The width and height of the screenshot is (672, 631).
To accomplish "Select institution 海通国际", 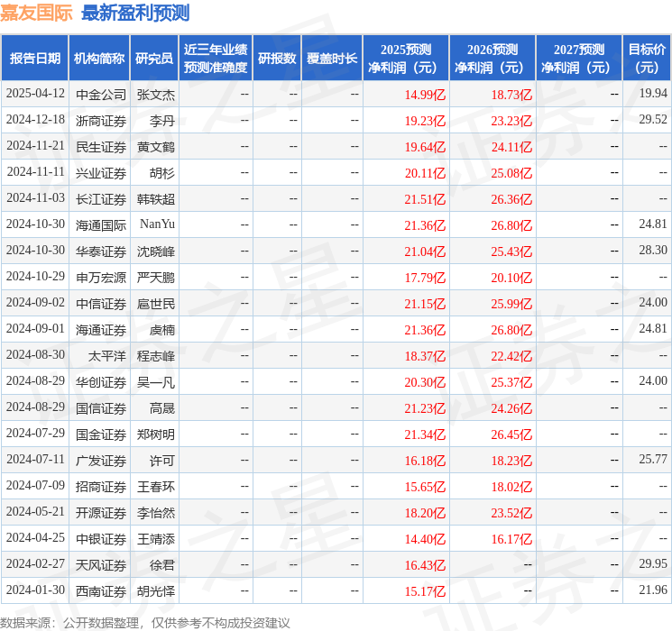I will [x=101, y=225].
